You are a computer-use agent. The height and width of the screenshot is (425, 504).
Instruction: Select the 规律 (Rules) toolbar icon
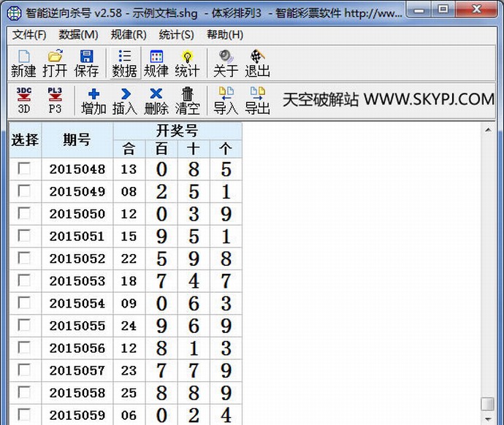click(156, 63)
